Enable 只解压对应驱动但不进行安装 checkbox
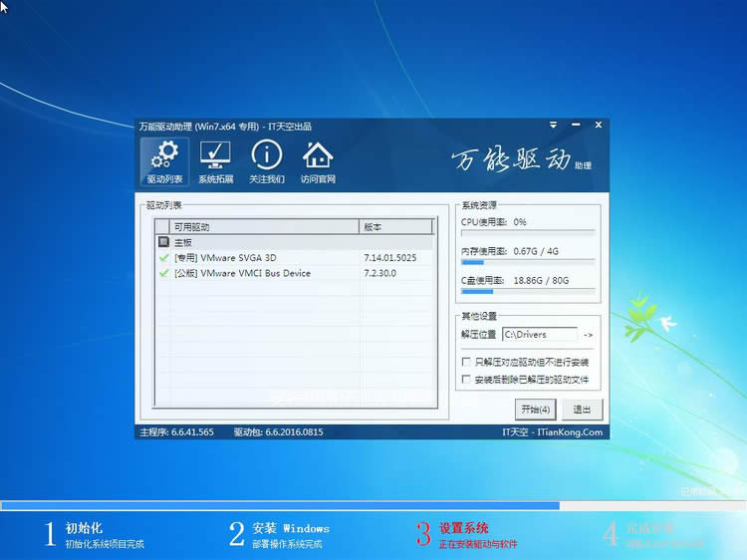This screenshot has width=747, height=560. click(x=466, y=362)
